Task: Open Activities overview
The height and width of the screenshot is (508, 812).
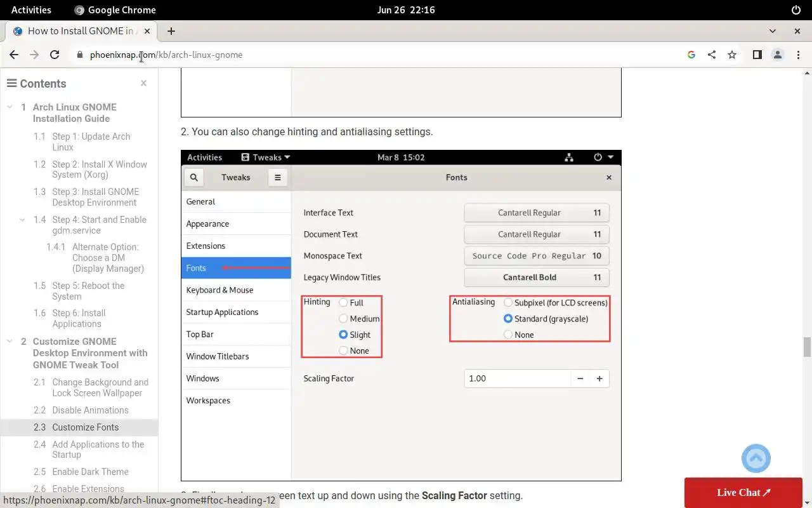Action: click(31, 10)
